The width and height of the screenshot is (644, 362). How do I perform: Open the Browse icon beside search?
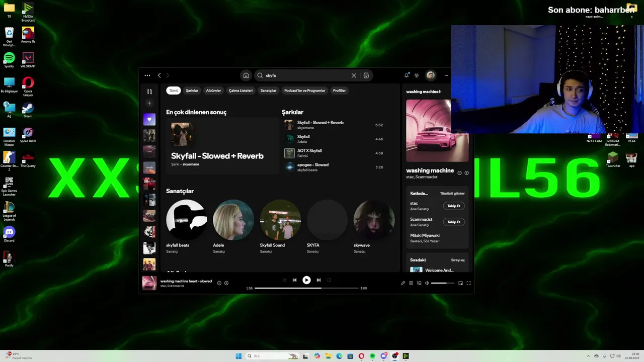[x=366, y=75]
